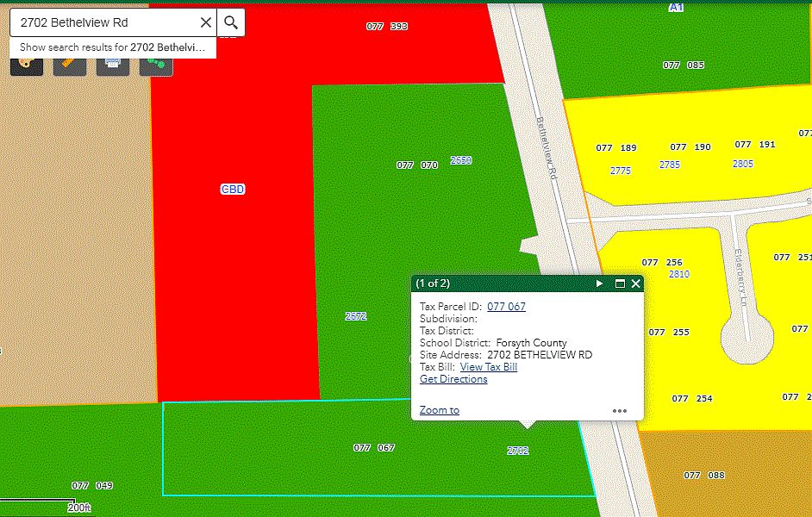This screenshot has width=812, height=517.
Task: Select yellow parcel 077 189
Action: pyautogui.click(x=616, y=148)
